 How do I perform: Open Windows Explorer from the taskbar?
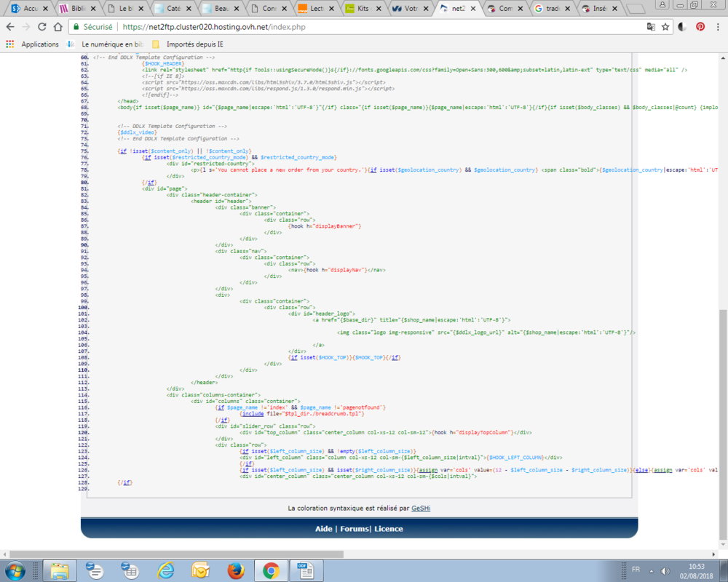[x=60, y=570]
